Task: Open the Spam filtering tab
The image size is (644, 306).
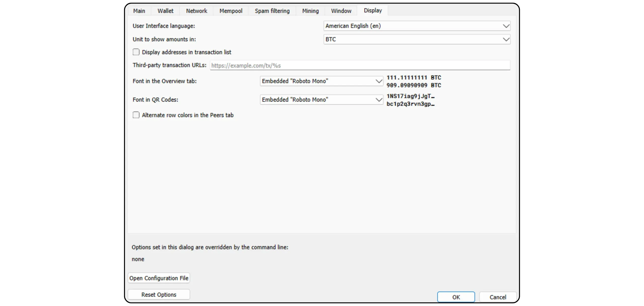Action: tap(272, 11)
